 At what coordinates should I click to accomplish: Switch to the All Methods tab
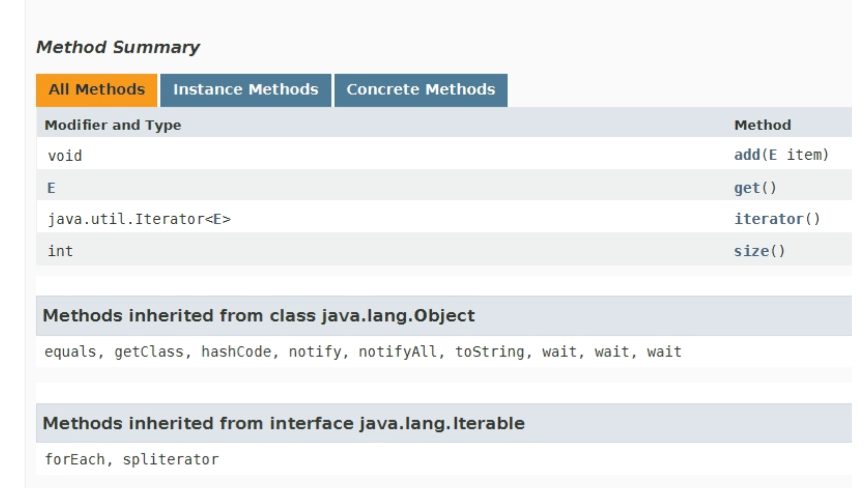[96, 90]
